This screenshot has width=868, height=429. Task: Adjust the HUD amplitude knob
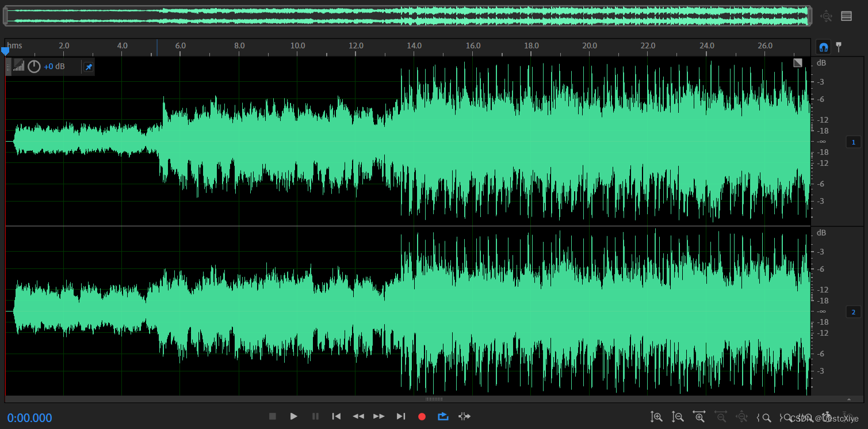34,67
